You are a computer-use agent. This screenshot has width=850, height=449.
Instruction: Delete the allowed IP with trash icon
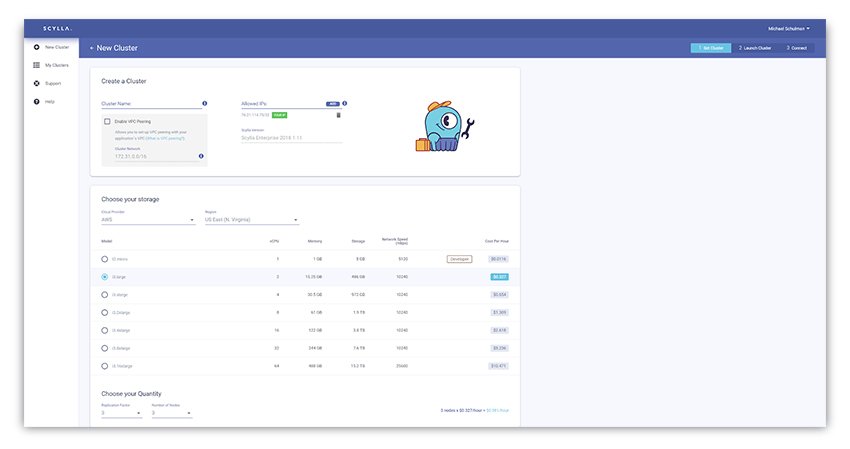click(x=338, y=115)
